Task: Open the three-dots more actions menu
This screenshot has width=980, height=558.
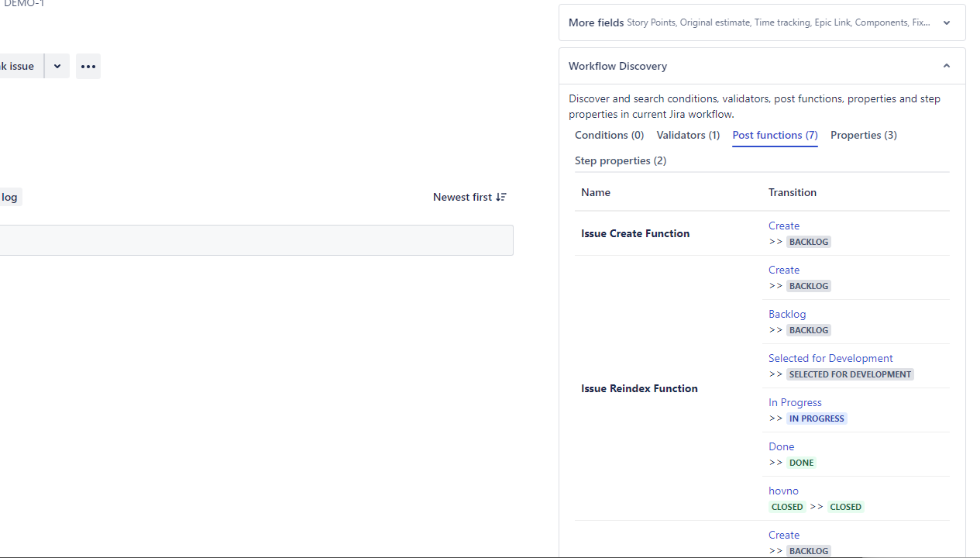Action: click(88, 67)
